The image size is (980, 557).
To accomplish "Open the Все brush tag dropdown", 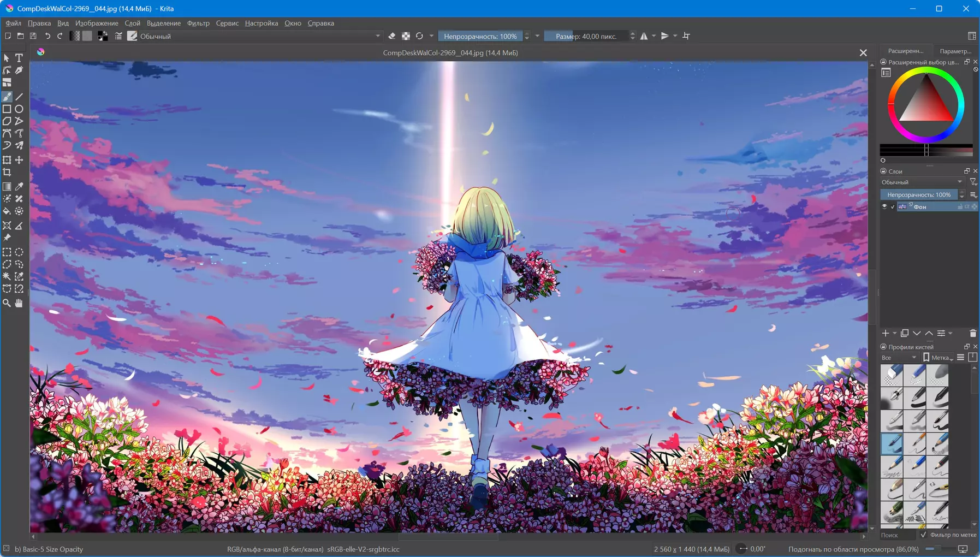I will coord(899,358).
